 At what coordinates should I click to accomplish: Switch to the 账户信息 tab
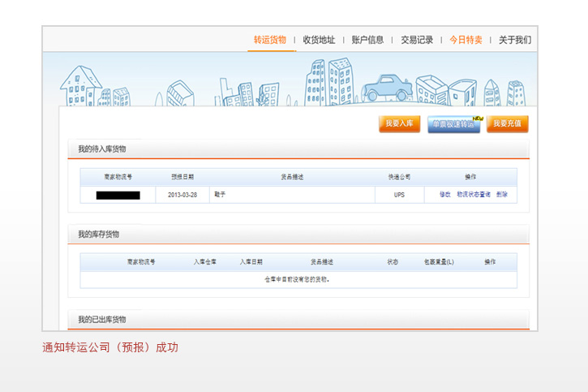(367, 40)
